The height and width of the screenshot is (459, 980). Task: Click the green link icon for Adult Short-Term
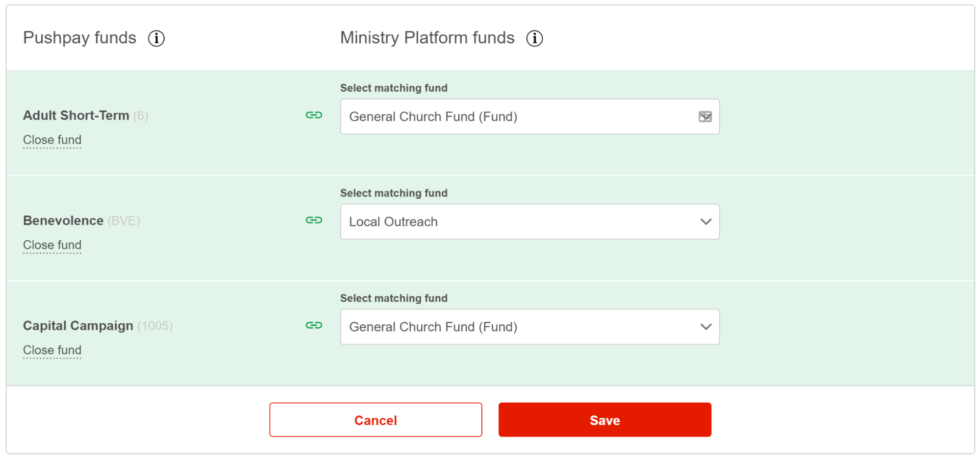(x=313, y=115)
